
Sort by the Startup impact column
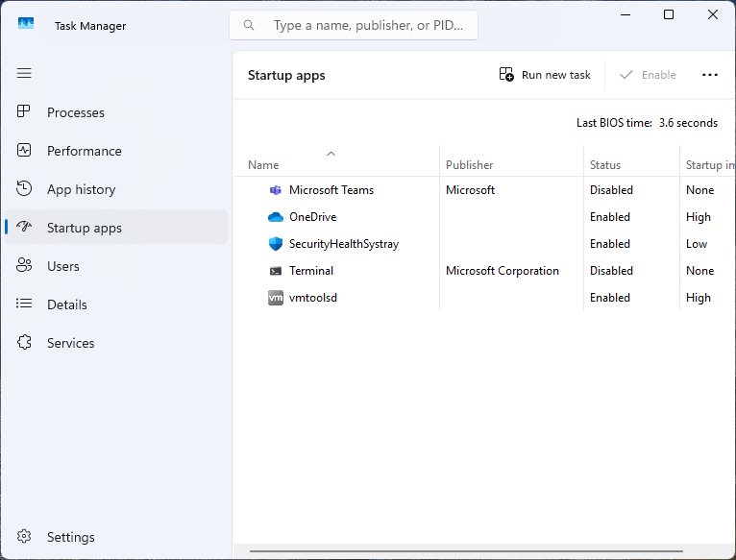pyautogui.click(x=708, y=160)
